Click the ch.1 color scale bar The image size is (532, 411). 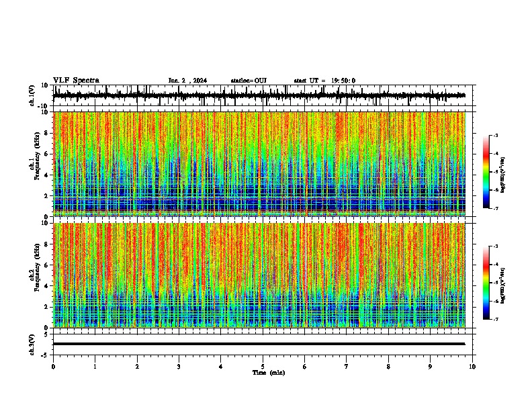486,172
